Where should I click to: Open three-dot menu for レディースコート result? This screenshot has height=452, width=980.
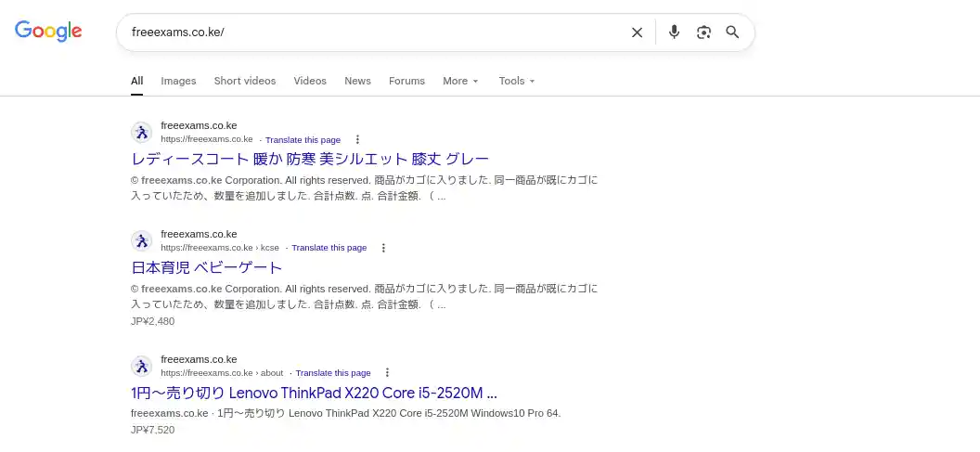point(357,139)
